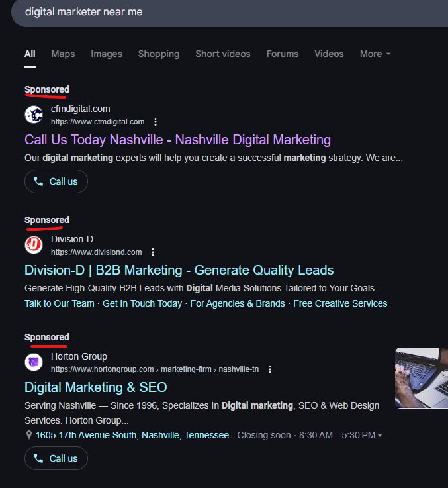
Task: Click the Horton Group site name
Action: 79,356
